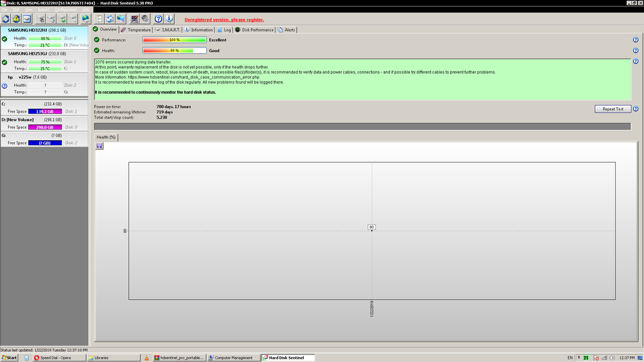Click the 1/22/2019 date label on graph axis
The image size is (644, 362).
372,309
